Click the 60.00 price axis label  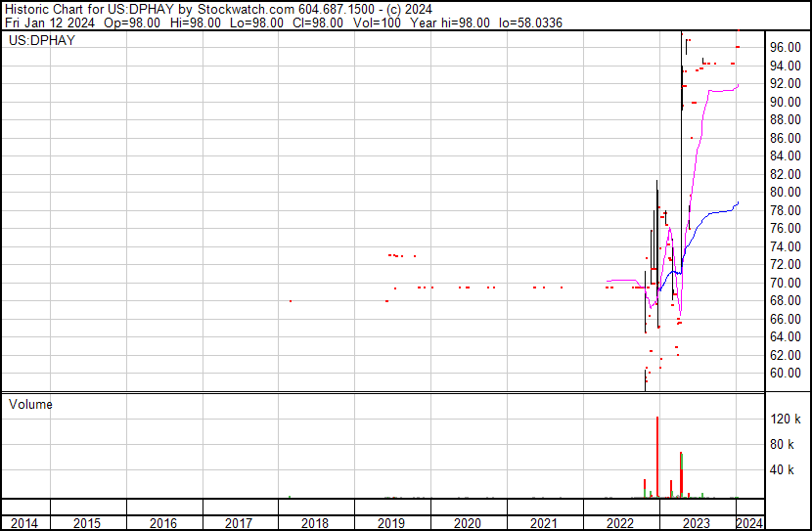[786, 374]
